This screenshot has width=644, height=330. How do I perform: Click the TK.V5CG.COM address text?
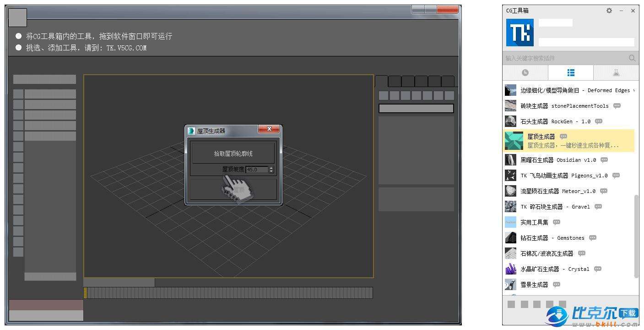pos(126,48)
